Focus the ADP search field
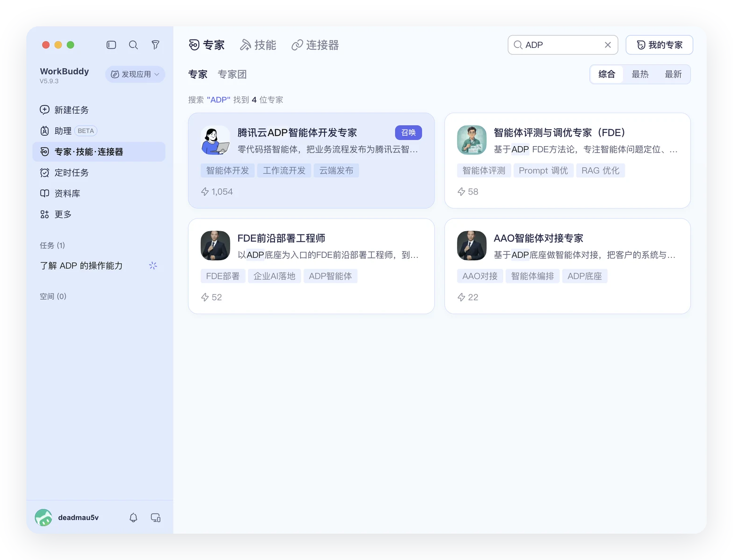 (x=563, y=45)
